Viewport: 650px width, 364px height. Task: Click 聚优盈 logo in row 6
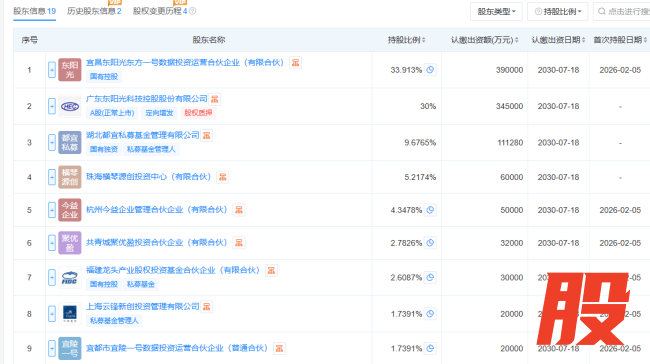point(70,243)
